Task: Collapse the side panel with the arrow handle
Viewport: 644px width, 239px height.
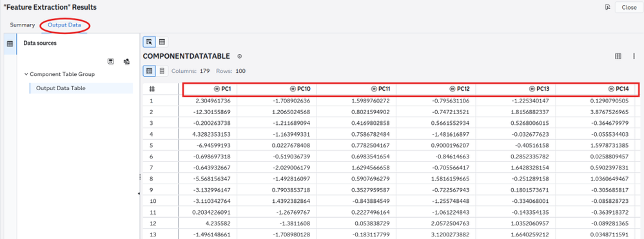Action: click(x=139, y=193)
